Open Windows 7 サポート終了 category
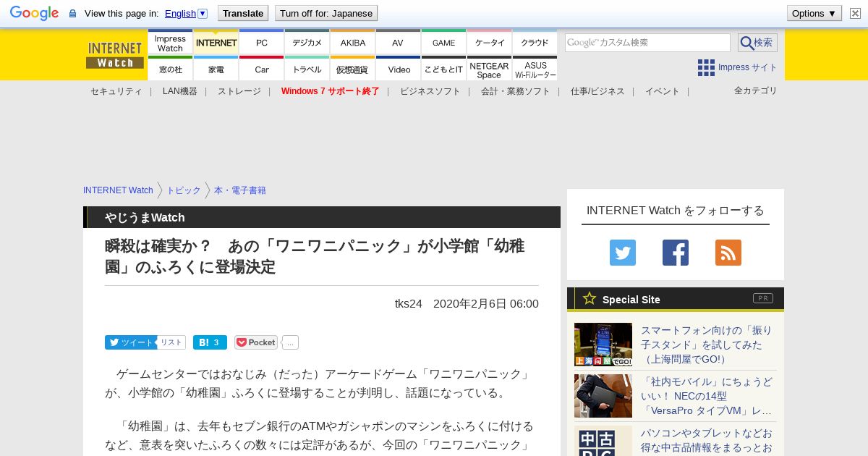The height and width of the screenshot is (456, 868). pos(330,91)
